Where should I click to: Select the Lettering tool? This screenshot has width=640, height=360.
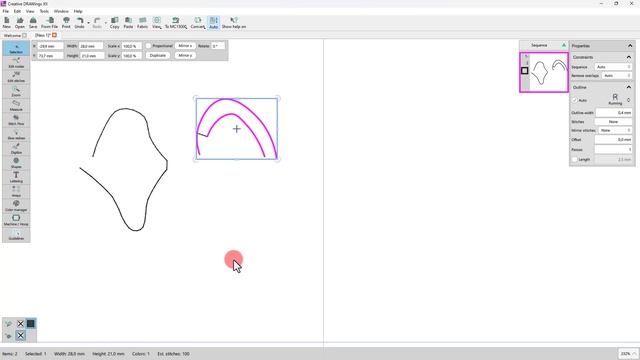pos(16,177)
